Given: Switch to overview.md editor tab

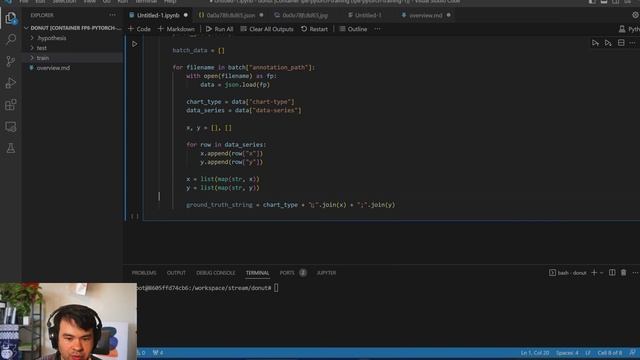Looking at the screenshot, I should (425, 15).
